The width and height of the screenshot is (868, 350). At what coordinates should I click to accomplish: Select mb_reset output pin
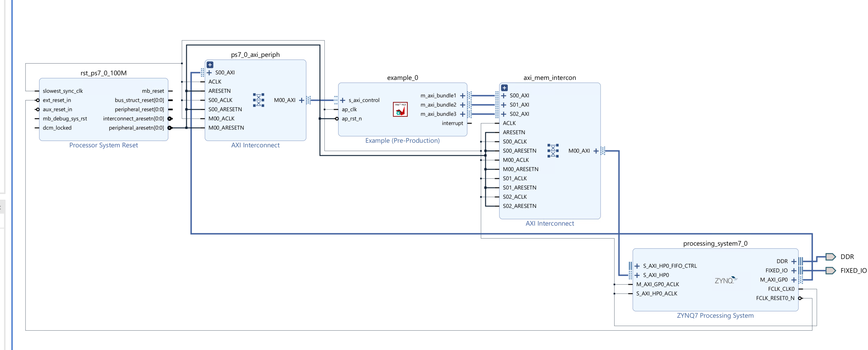[153, 91]
